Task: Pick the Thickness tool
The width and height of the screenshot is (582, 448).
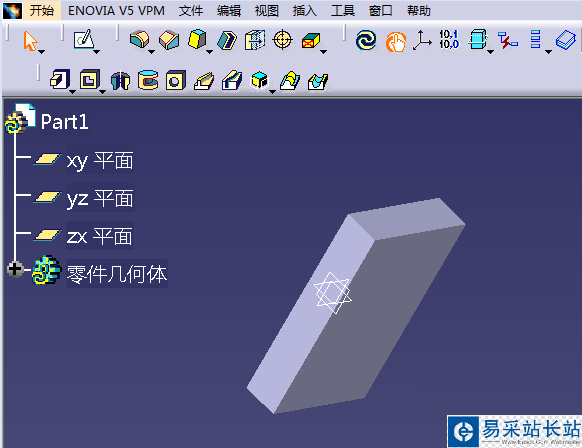Action: coord(255,40)
